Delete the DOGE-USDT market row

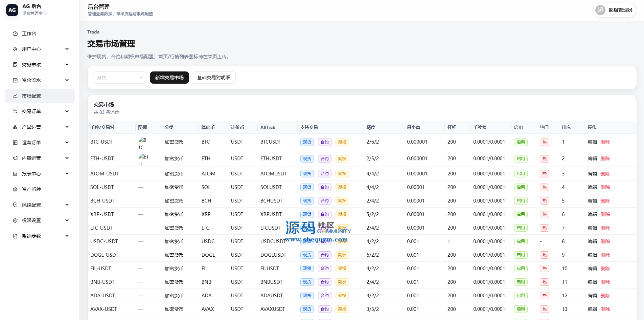[605, 255]
